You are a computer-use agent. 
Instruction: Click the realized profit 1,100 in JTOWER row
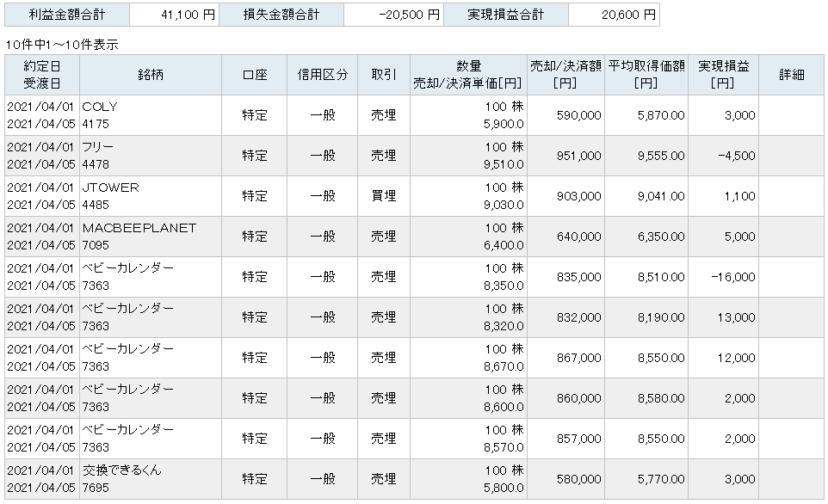739,196
